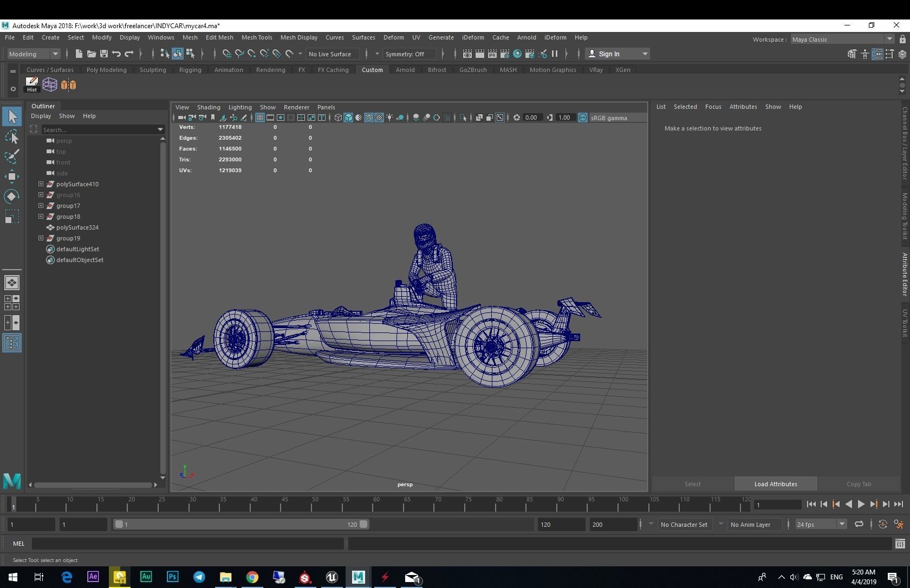The height and width of the screenshot is (588, 910).
Task: Activate the Paint Selection tool
Action: click(x=12, y=156)
